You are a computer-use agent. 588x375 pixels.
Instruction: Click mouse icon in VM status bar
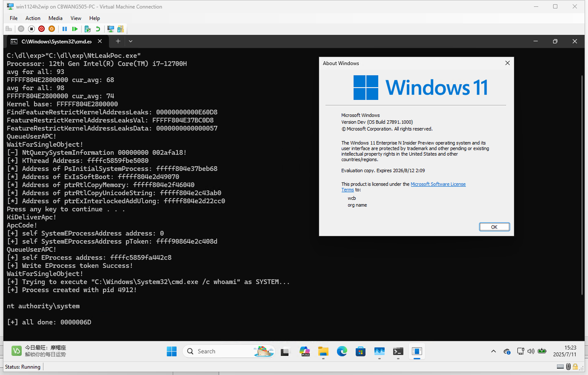(568, 367)
